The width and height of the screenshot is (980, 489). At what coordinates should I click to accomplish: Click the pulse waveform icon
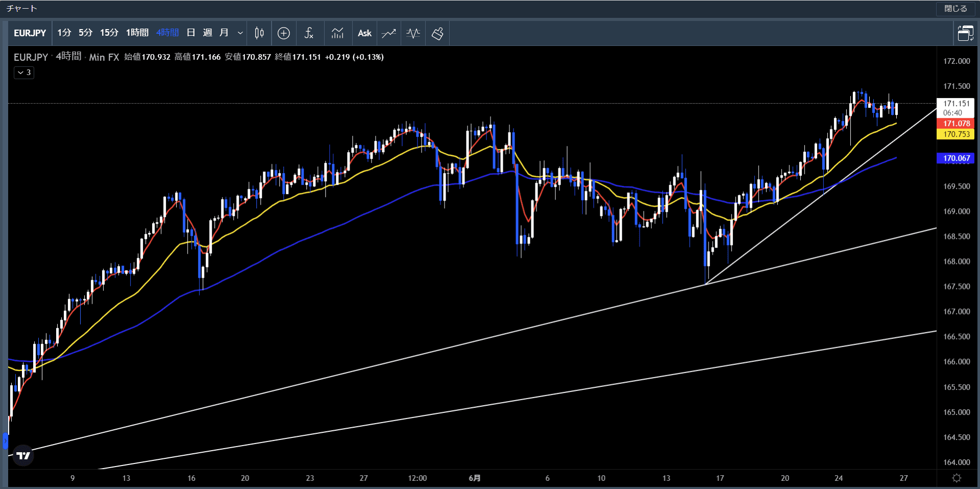(x=413, y=33)
